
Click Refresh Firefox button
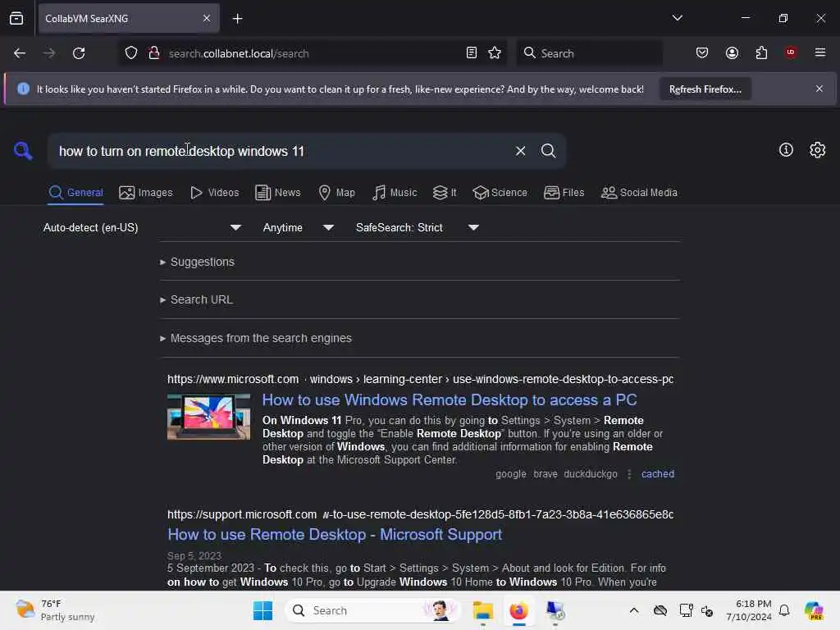[x=705, y=89]
